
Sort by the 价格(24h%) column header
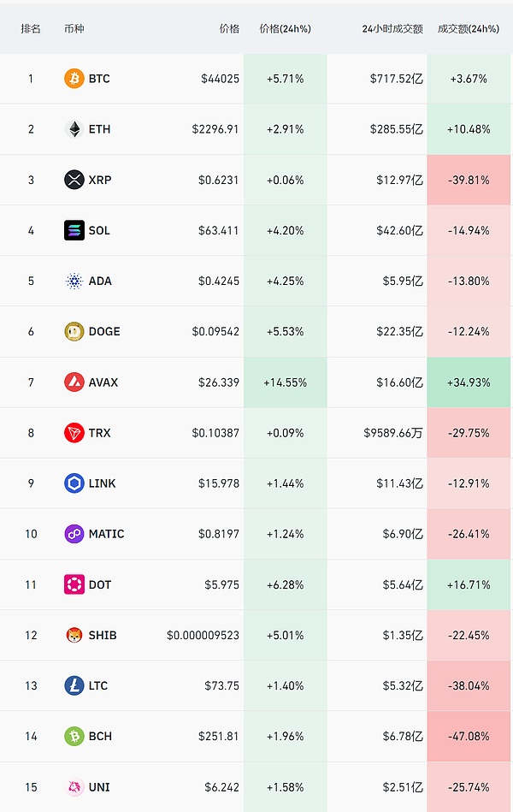285,28
